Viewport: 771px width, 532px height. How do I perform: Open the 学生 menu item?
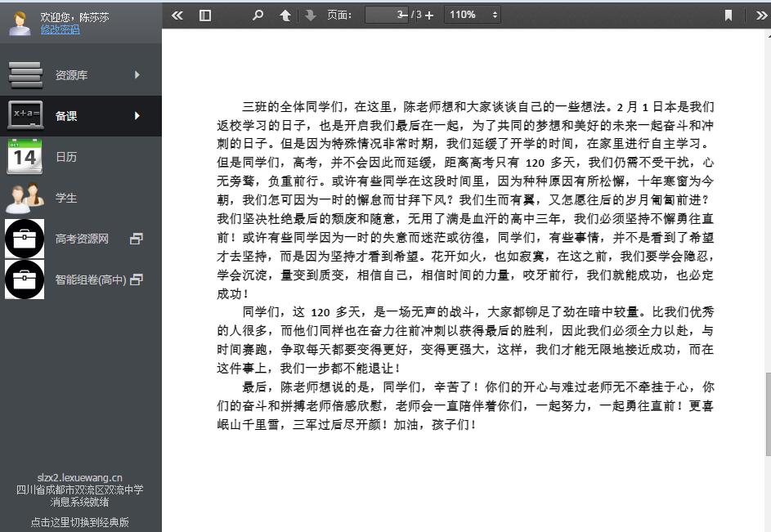pyautogui.click(x=81, y=198)
